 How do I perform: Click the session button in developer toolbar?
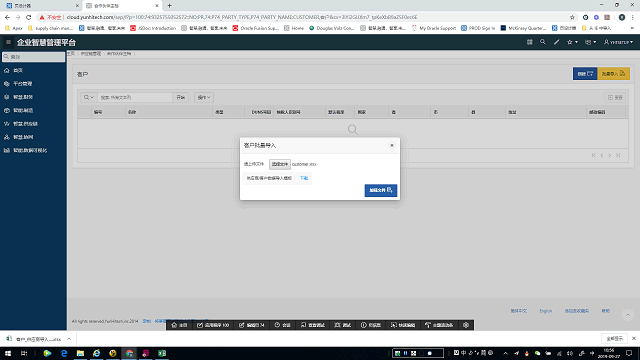coord(282,325)
